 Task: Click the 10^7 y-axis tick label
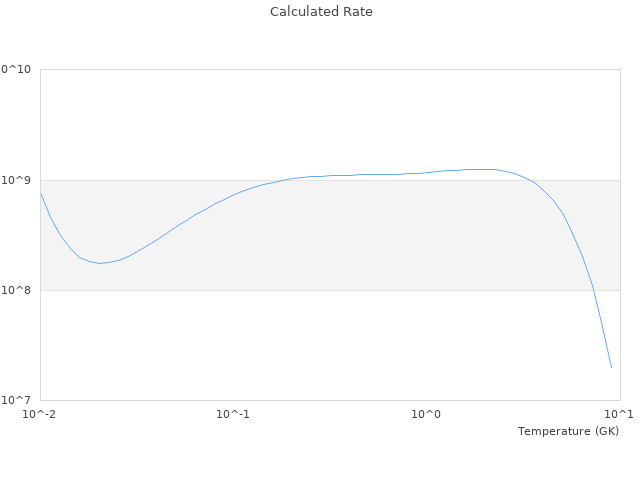click(17, 400)
